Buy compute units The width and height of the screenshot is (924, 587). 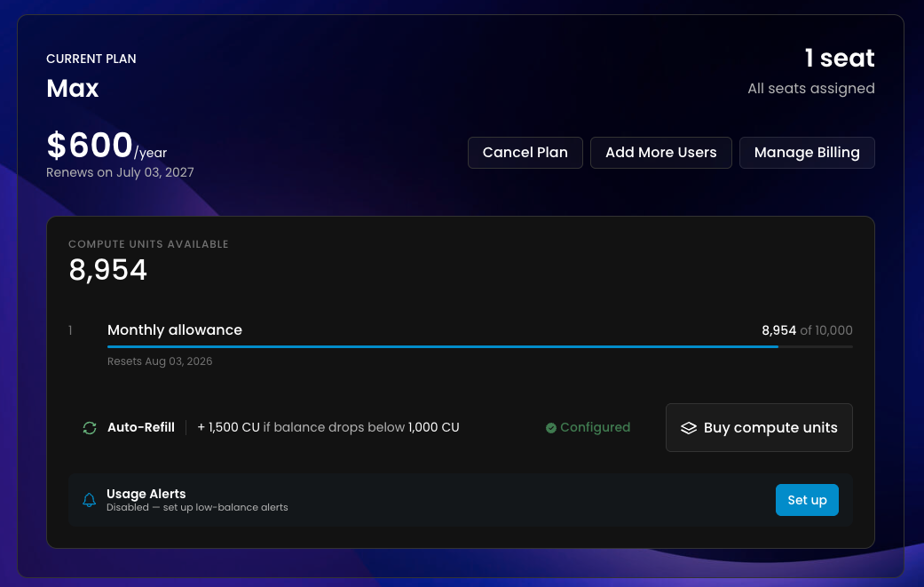(x=759, y=428)
